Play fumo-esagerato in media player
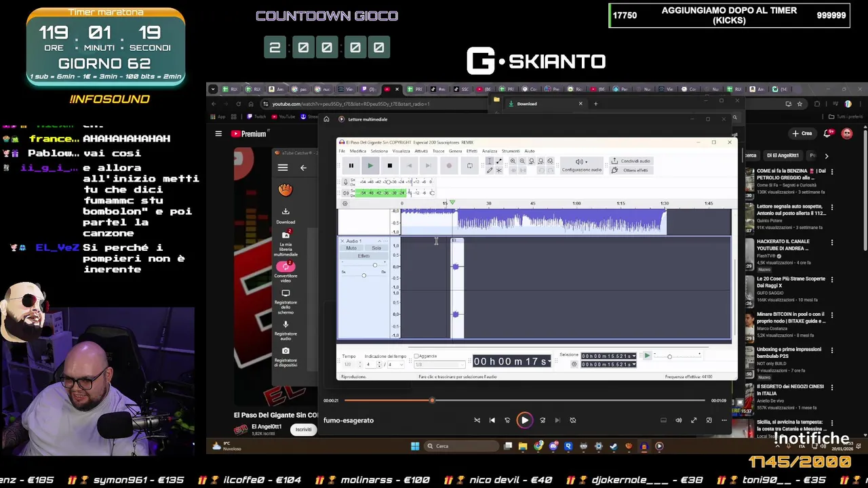Viewport: 868px width, 488px height. [x=524, y=420]
